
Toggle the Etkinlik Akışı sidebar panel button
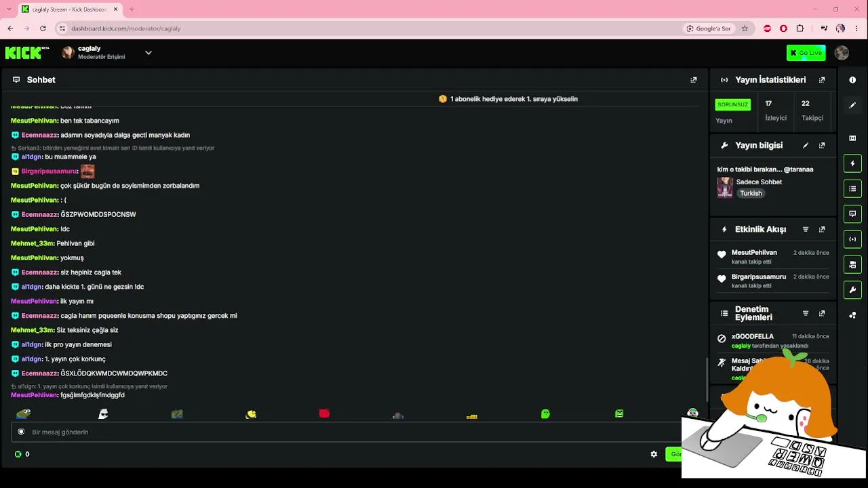click(852, 163)
